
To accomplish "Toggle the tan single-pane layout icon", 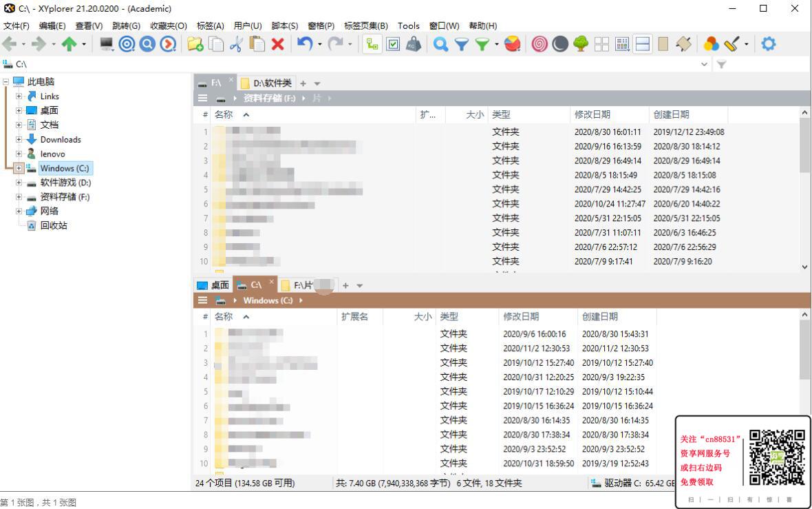I will (663, 44).
